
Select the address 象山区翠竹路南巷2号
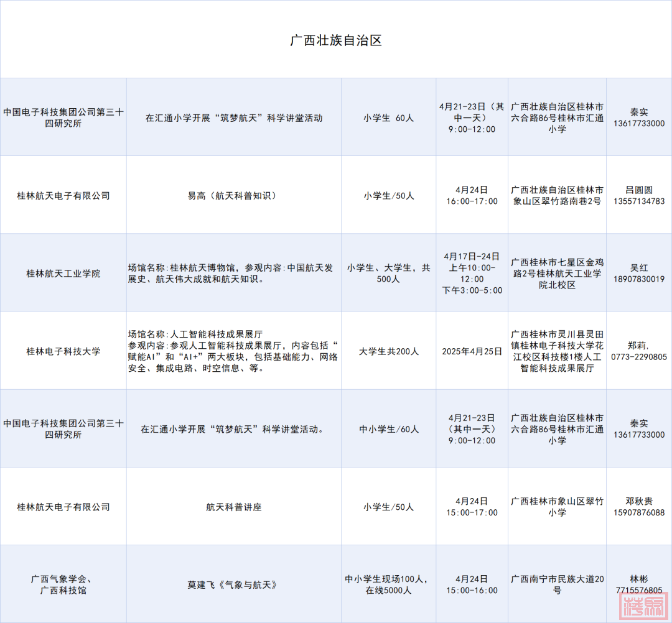coord(557,195)
